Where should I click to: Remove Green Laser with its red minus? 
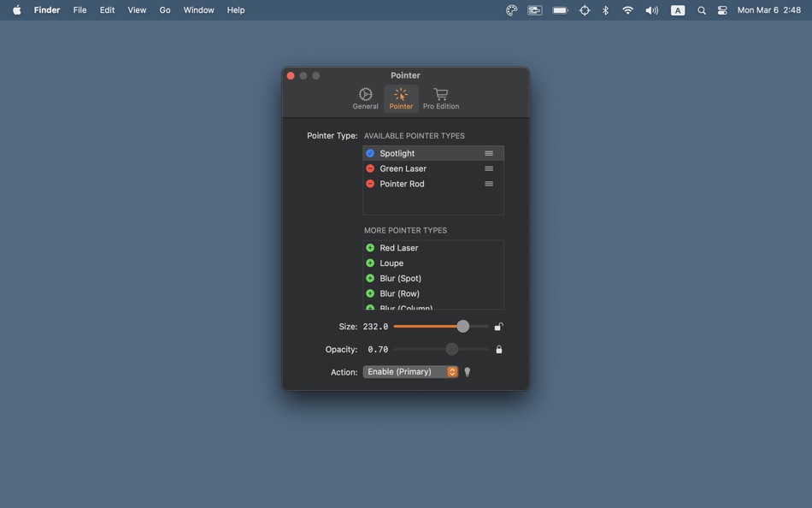[x=370, y=168]
